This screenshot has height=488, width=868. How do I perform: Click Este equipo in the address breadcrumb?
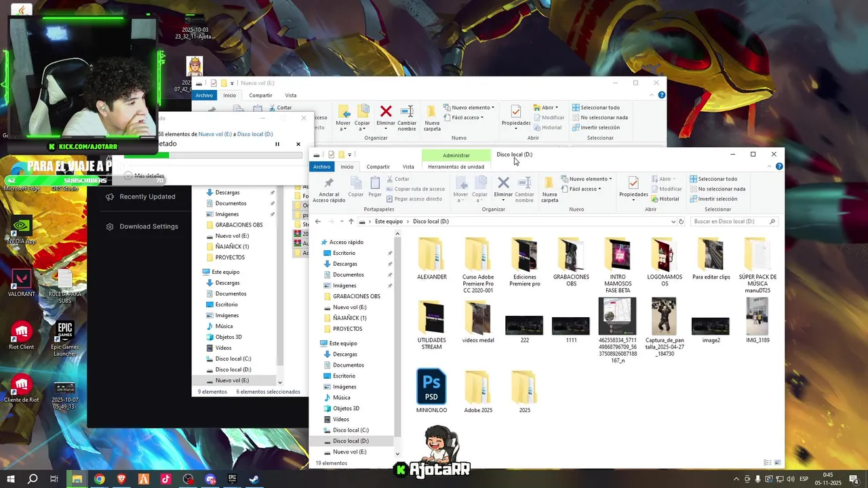tap(389, 222)
